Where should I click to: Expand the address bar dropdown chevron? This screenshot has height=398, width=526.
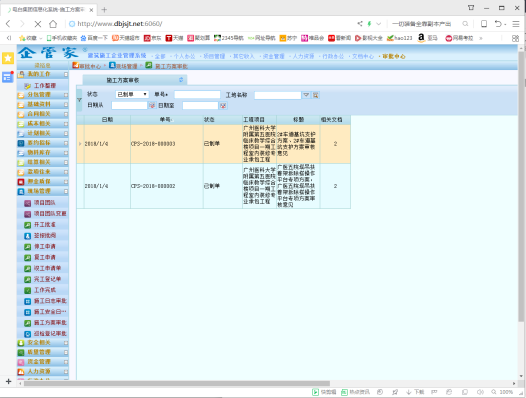pyautogui.click(x=379, y=24)
